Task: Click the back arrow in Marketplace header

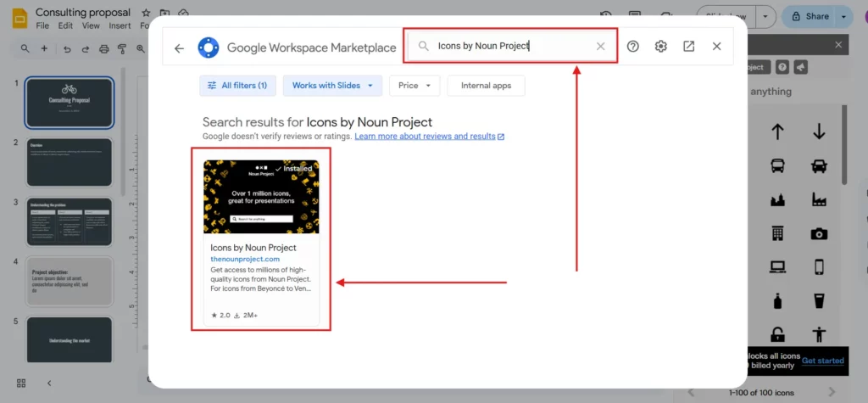Action: [x=179, y=48]
